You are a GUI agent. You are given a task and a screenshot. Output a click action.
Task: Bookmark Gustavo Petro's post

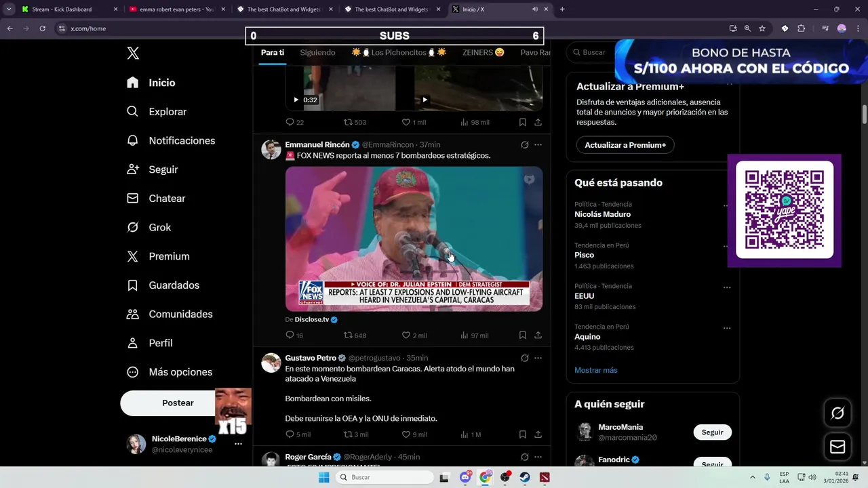coord(523,434)
